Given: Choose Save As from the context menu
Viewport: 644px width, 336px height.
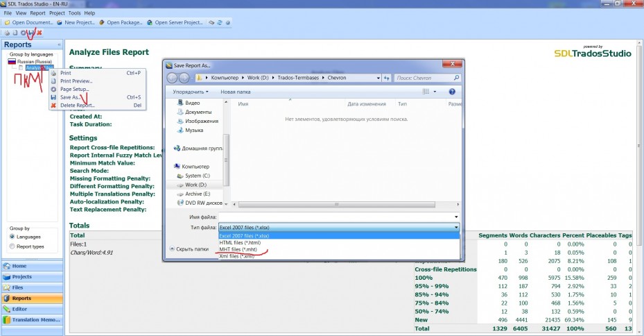Looking at the screenshot, I should (97, 97).
